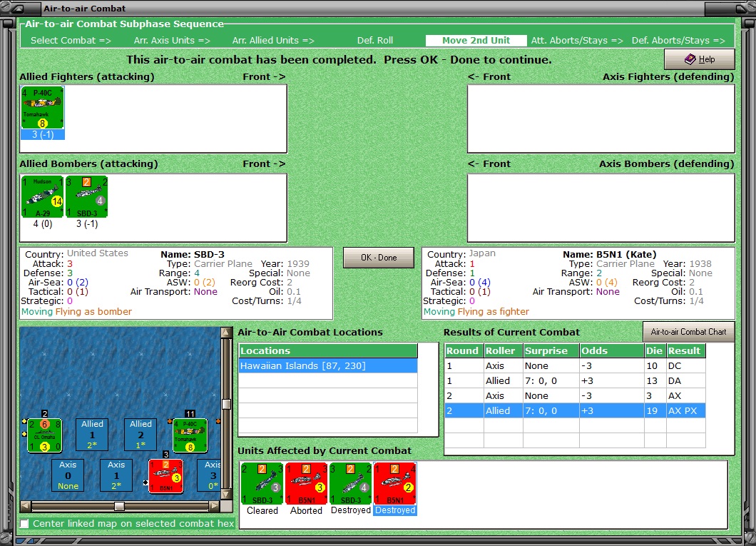Screen dimensions: 756x546
Task: Click the Axis 0 None box on map
Action: coord(68,475)
